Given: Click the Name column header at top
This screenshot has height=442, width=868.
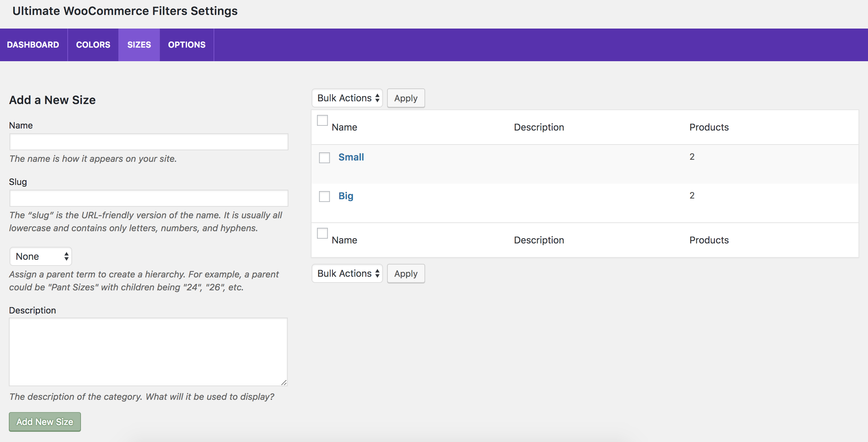Looking at the screenshot, I should 345,127.
